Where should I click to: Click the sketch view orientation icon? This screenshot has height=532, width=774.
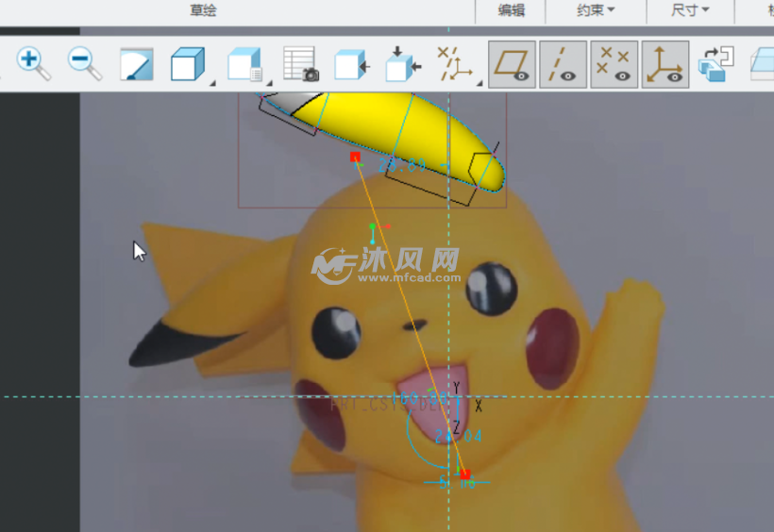point(403,63)
